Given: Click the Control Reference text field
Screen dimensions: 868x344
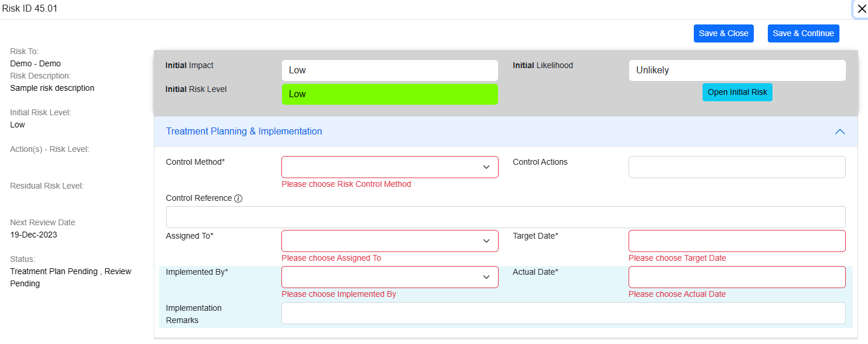Looking at the screenshot, I should (x=505, y=217).
